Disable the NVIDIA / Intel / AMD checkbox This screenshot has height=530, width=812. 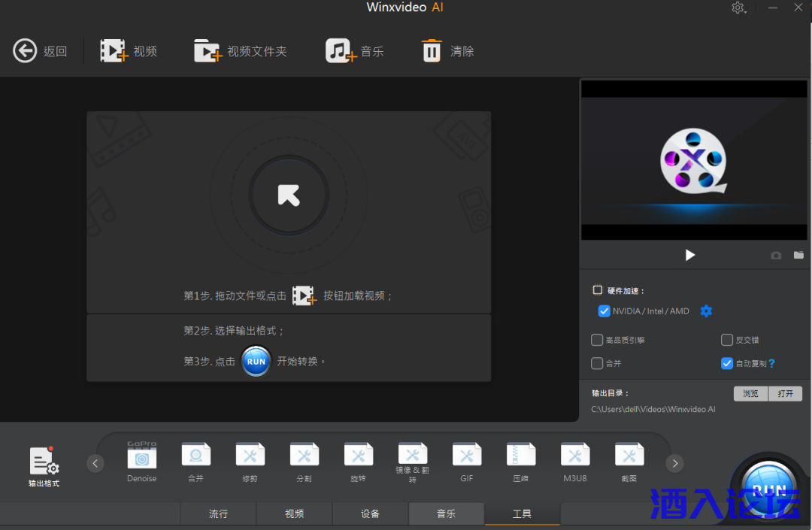[x=604, y=310]
